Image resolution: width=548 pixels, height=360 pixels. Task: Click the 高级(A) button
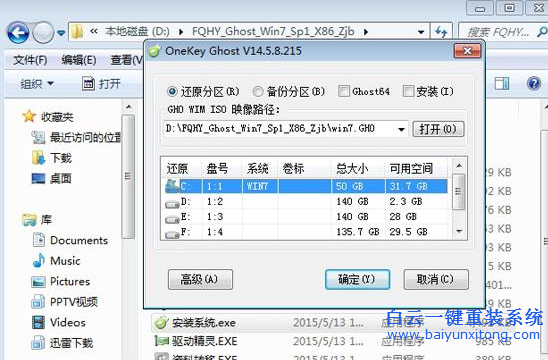(x=200, y=279)
